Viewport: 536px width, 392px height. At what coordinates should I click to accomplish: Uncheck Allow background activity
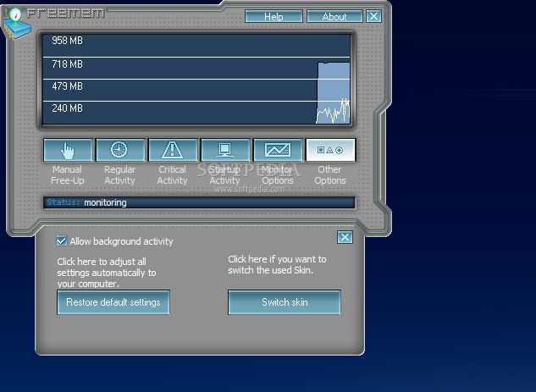pyautogui.click(x=62, y=241)
